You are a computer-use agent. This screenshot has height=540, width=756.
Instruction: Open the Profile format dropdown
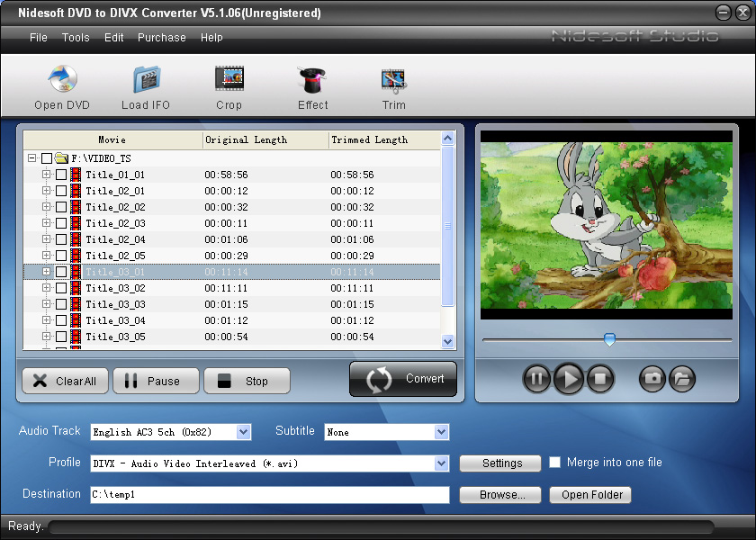441,463
